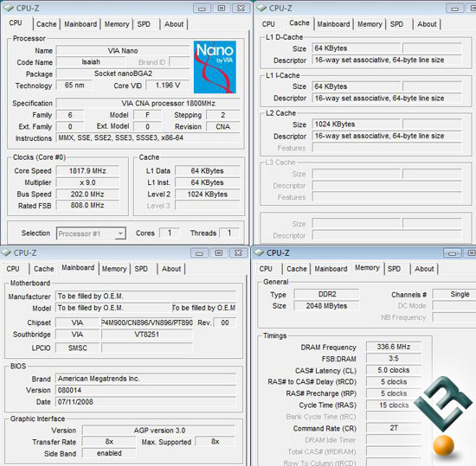Close the top-left CPU-Z window

(241, 8)
